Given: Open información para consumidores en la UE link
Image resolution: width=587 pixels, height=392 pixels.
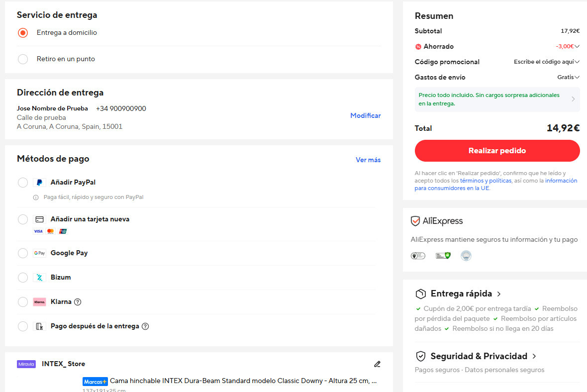Looking at the screenshot, I should pos(496,185).
